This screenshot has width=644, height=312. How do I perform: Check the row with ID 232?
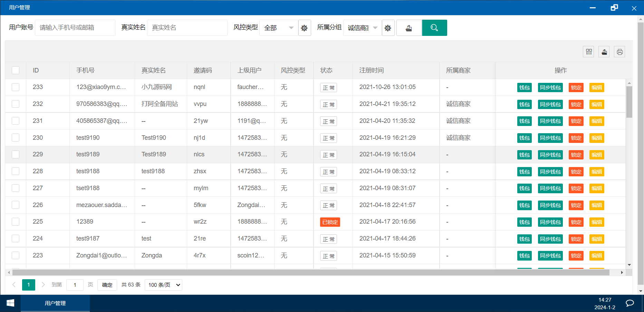[16, 104]
